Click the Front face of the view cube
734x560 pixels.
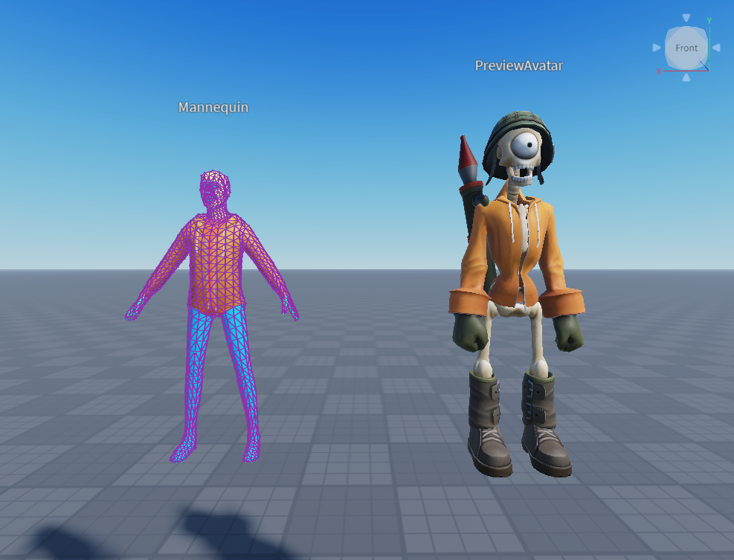pos(686,48)
